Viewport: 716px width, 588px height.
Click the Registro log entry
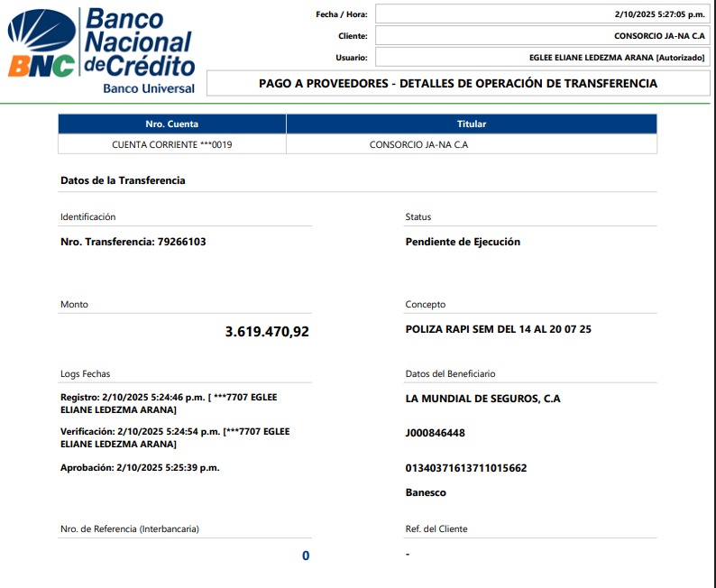coord(174,403)
